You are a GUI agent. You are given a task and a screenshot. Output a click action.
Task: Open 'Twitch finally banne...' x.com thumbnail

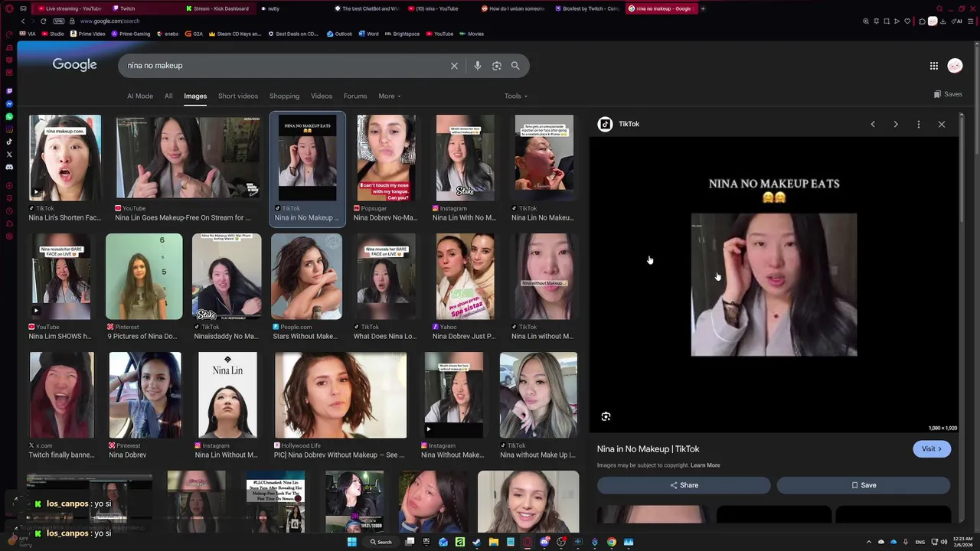point(62,395)
